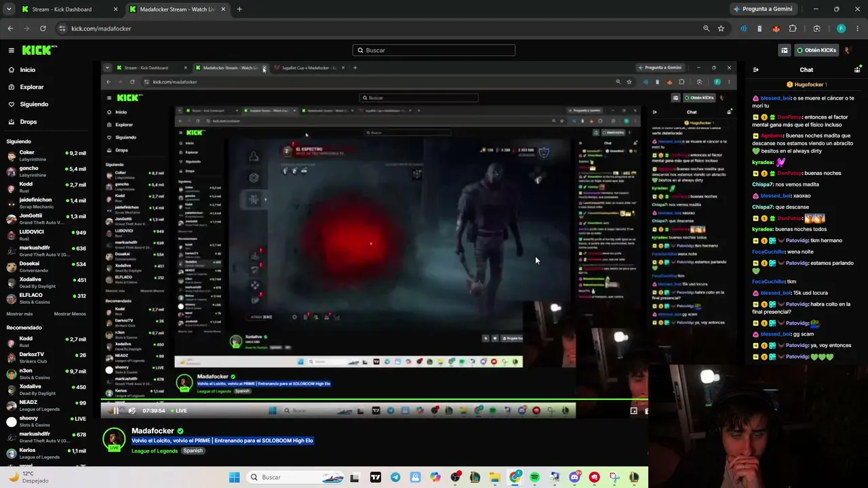Click the Kick Buscar search field
Image resolution: width=868 pixels, height=488 pixels.
click(434, 50)
